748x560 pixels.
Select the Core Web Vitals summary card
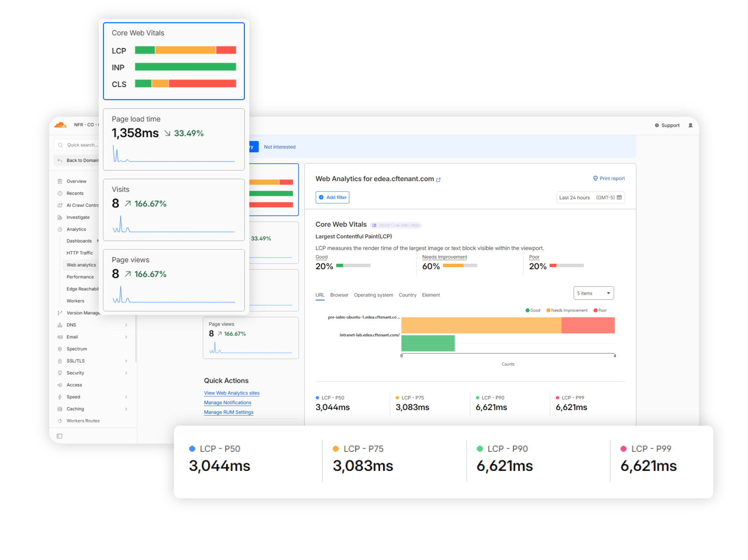(x=174, y=61)
